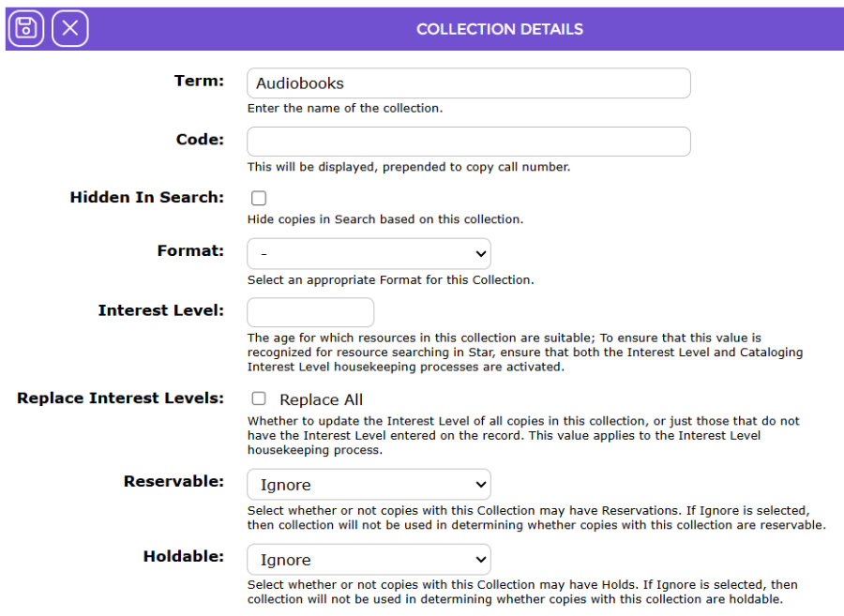The image size is (844, 616).
Task: Expand the Holdable dropdown
Action: pos(369,560)
